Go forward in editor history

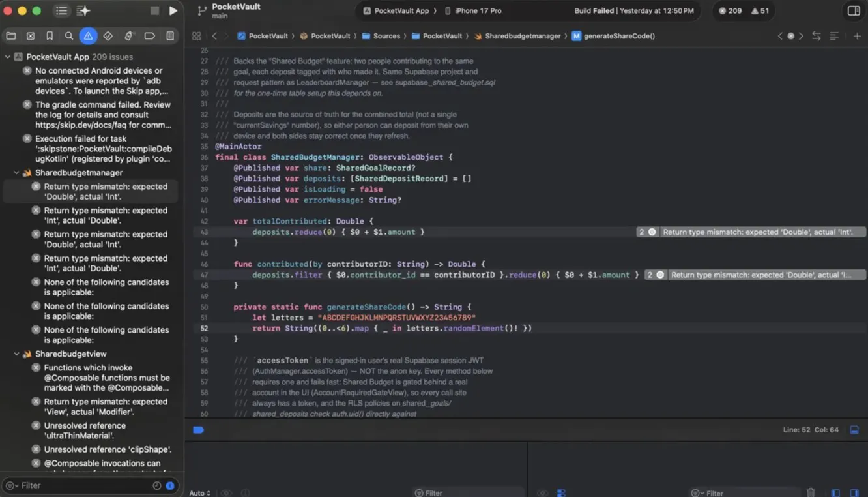click(226, 36)
